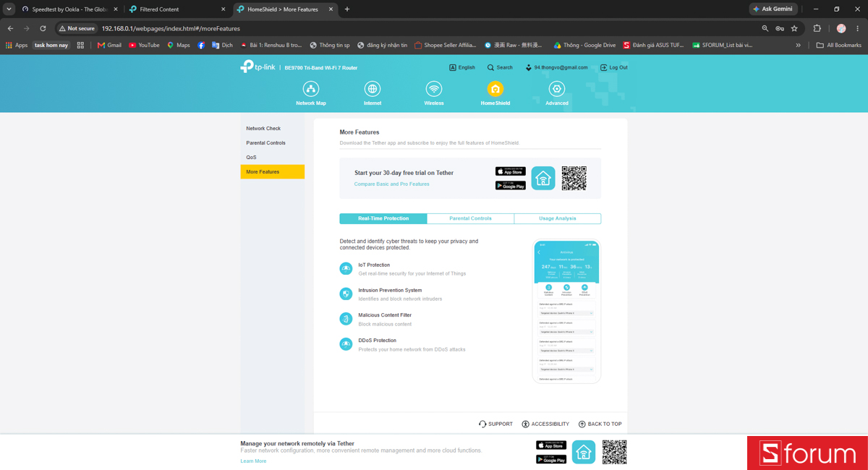The width and height of the screenshot is (868, 470).
Task: Open the password key icon
Action: click(780, 28)
